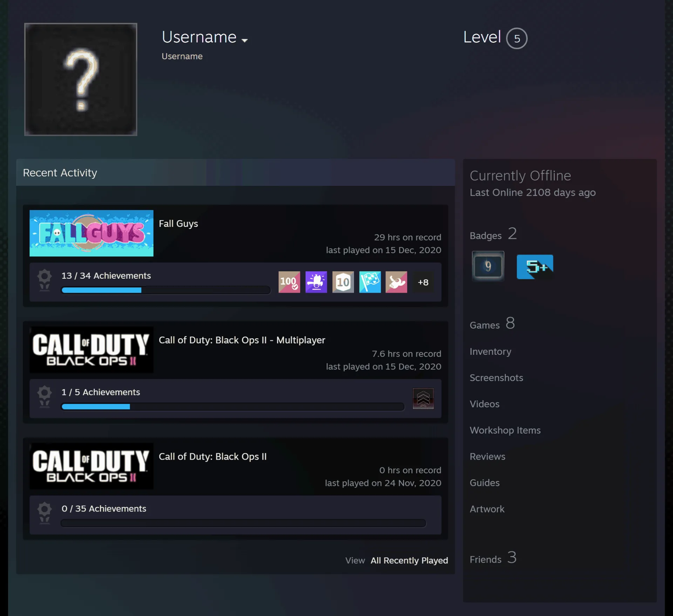Go to Videos
This screenshot has width=673, height=616.
[484, 404]
